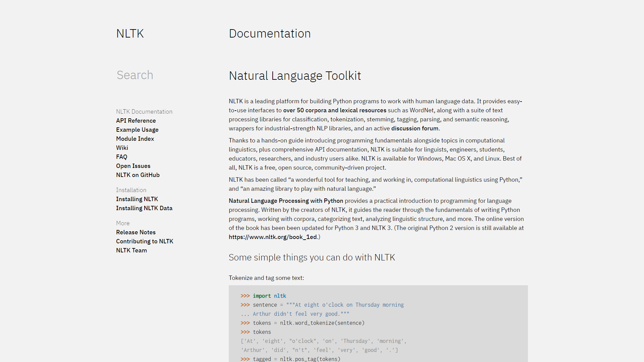Open the Installing NLTK Data guide
The width and height of the screenshot is (644, 362).
tap(144, 208)
